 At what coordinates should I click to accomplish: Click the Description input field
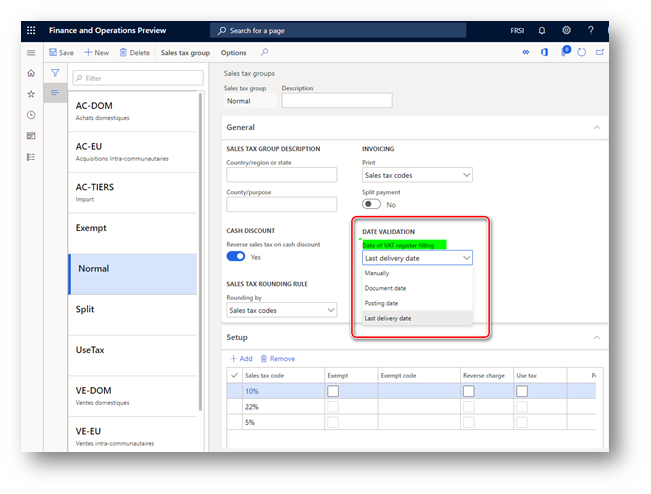pos(337,100)
